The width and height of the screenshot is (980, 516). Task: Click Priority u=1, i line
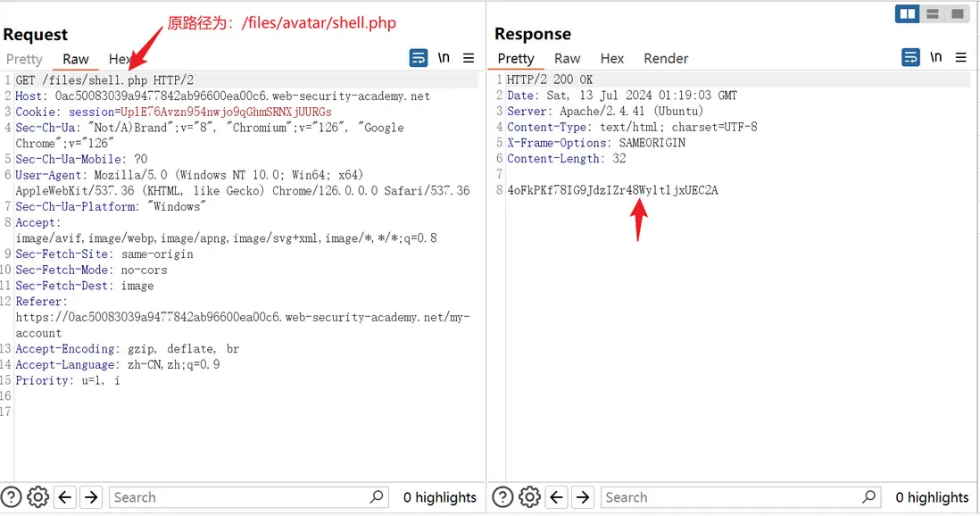coord(68,380)
